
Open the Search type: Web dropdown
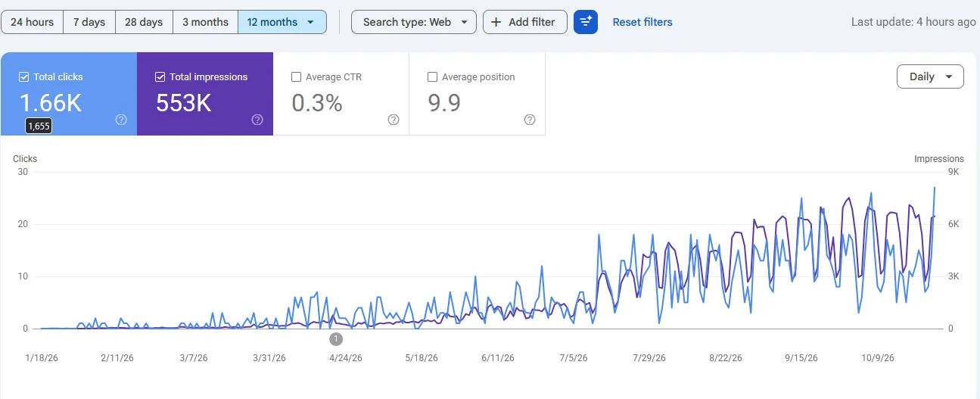[414, 22]
